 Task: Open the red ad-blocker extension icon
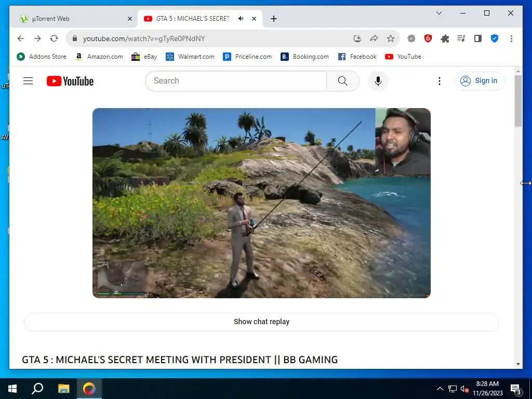point(428,38)
